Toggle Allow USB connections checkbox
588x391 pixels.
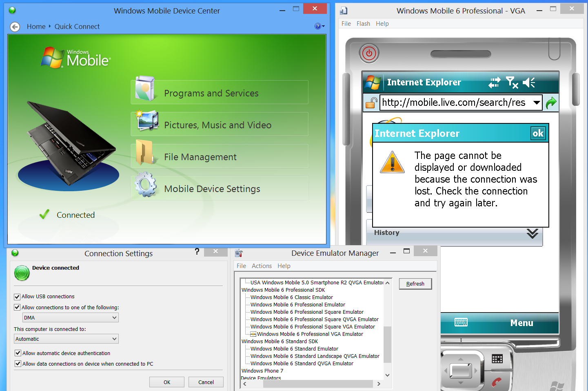(17, 297)
